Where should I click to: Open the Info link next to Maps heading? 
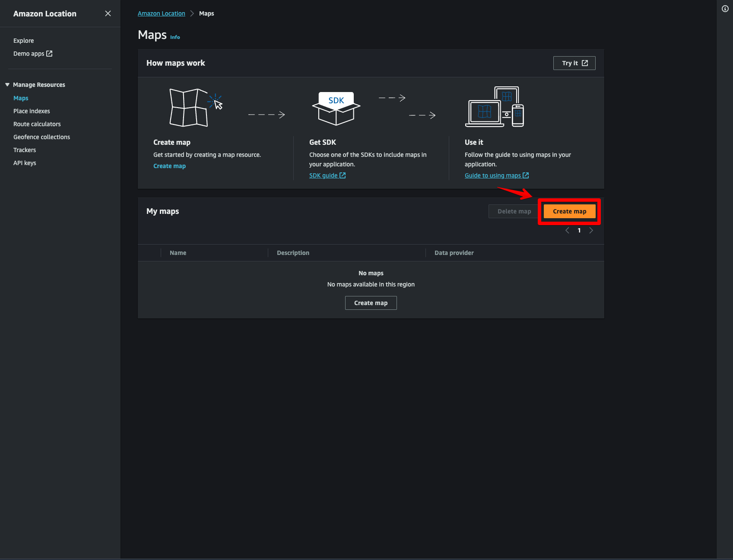(x=175, y=37)
